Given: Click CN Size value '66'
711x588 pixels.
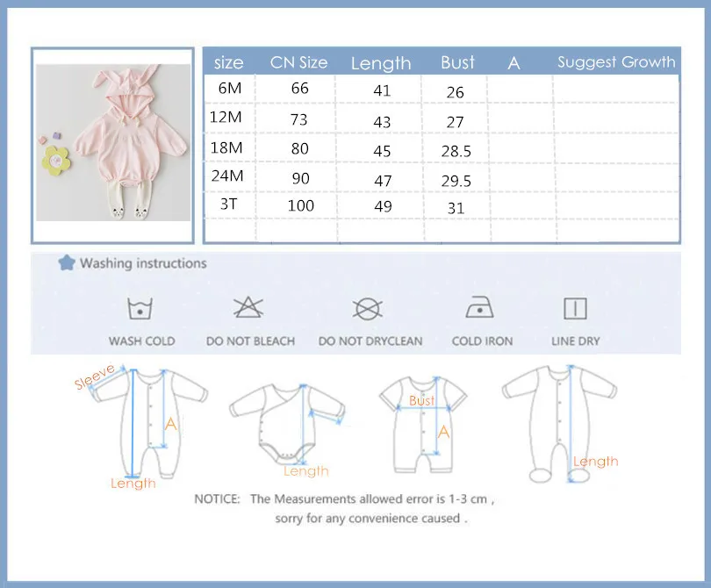Looking at the screenshot, I should 299,88.
